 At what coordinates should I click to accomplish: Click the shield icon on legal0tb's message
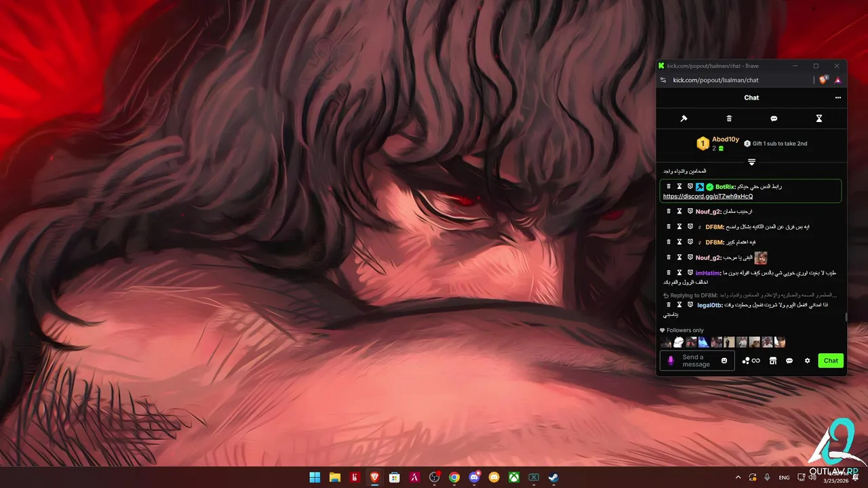690,304
